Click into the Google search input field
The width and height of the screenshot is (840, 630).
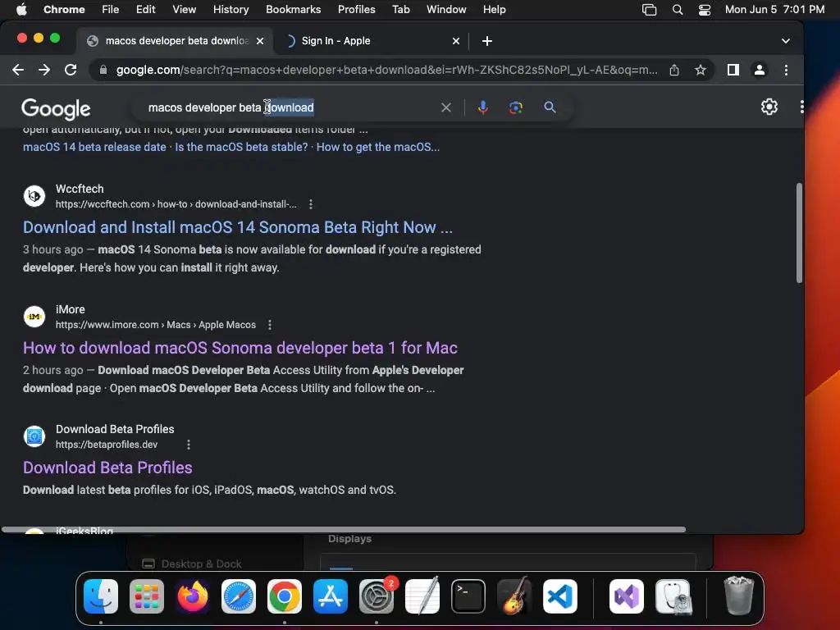click(x=290, y=107)
